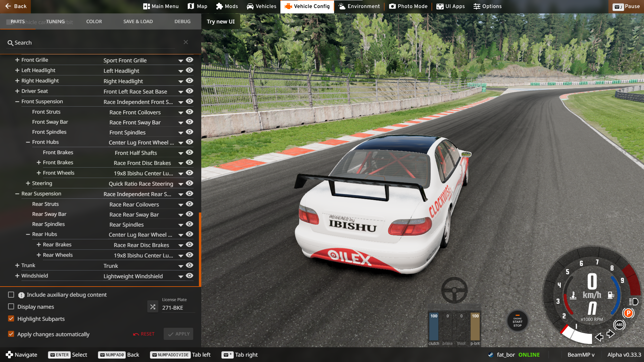Check the Display names checkbox
Image resolution: width=644 pixels, height=362 pixels.
11,306
